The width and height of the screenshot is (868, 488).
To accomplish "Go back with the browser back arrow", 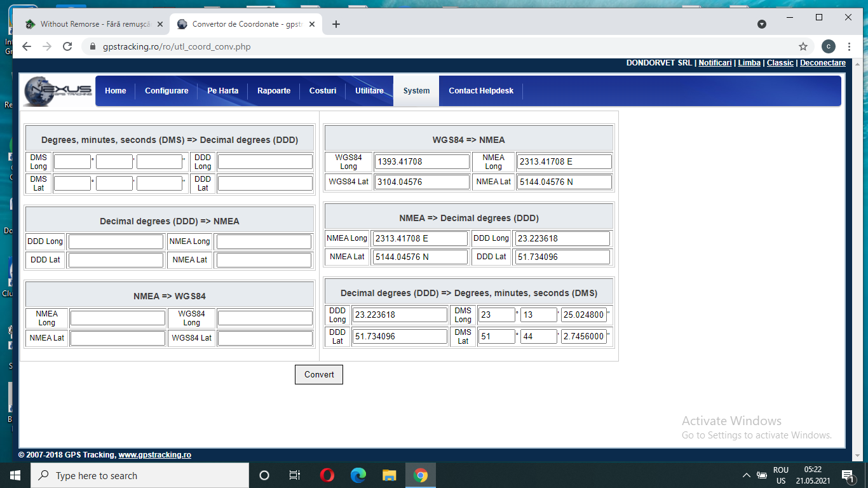I will point(27,46).
